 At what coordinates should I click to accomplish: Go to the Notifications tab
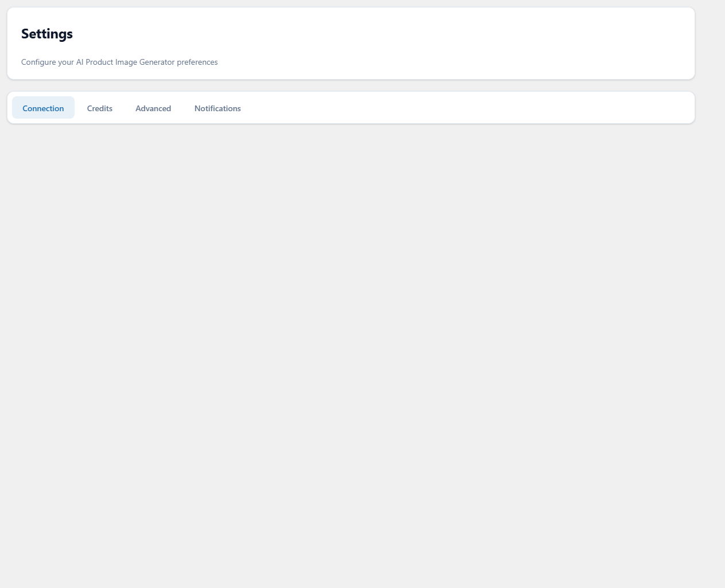click(217, 108)
